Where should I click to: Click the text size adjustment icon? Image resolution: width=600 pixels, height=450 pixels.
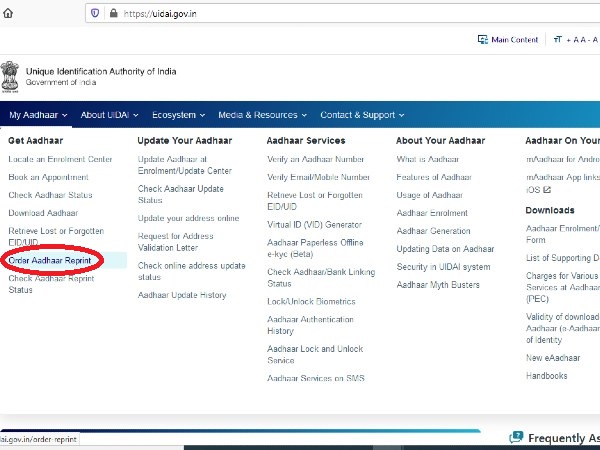click(x=558, y=40)
